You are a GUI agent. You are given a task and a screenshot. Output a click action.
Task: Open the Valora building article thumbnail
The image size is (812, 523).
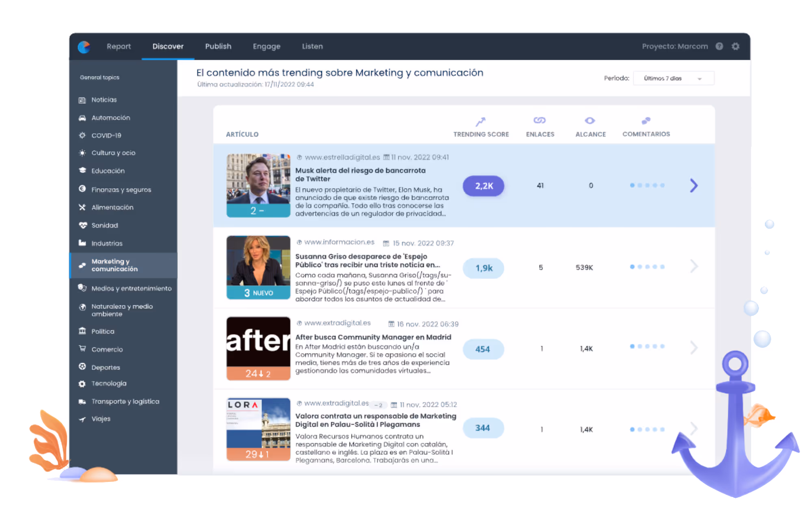tap(258, 429)
